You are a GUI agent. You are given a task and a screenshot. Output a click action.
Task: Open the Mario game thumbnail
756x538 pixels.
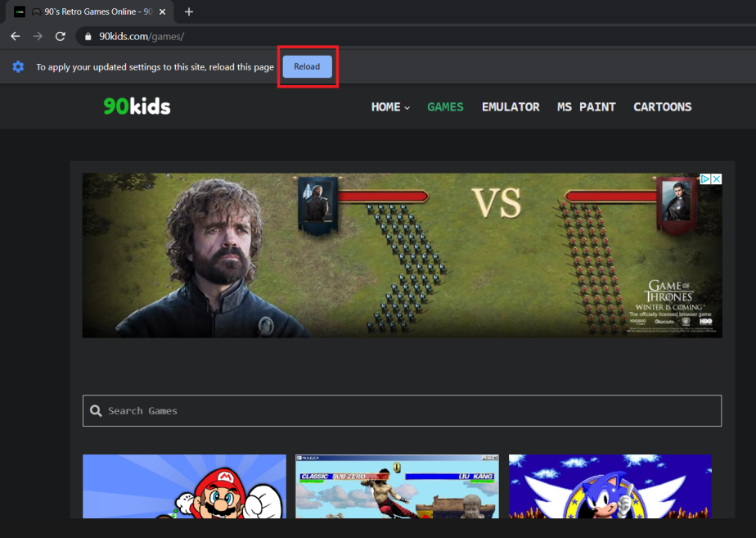point(184,486)
